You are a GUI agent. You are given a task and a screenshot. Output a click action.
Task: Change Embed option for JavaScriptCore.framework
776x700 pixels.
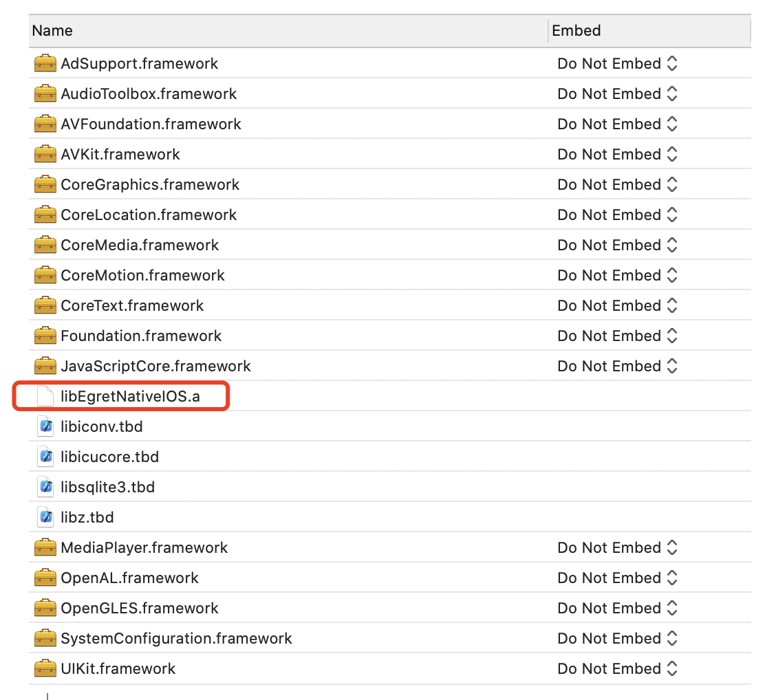617,367
